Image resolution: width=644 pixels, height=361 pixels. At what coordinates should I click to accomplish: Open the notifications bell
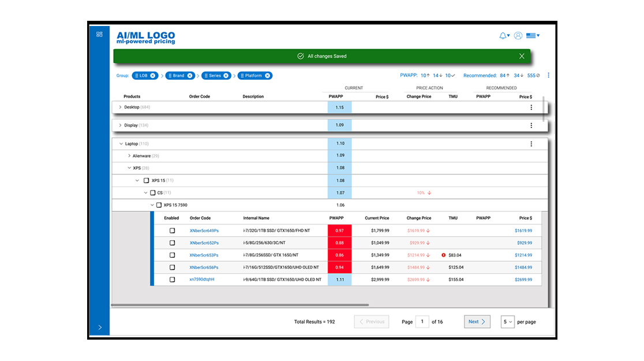[504, 36]
